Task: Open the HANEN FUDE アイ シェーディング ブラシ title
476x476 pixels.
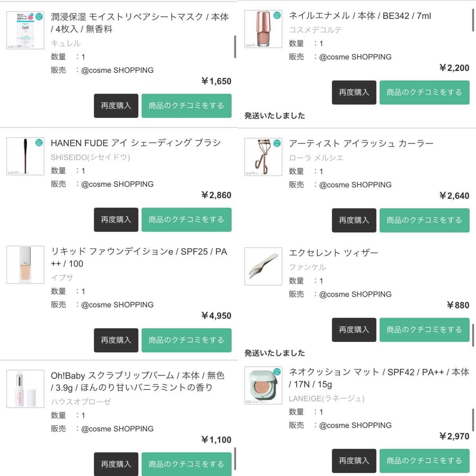Action: point(136,143)
